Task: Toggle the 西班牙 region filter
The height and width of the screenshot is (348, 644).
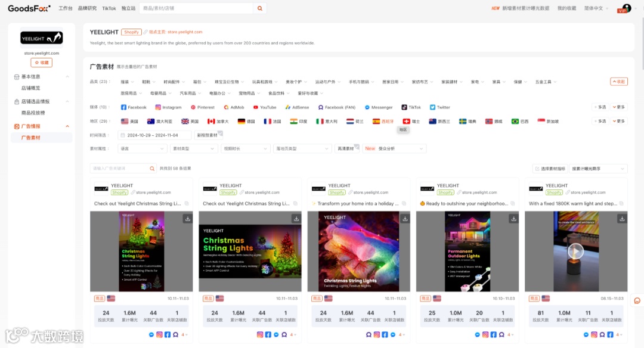Action: tap(383, 122)
